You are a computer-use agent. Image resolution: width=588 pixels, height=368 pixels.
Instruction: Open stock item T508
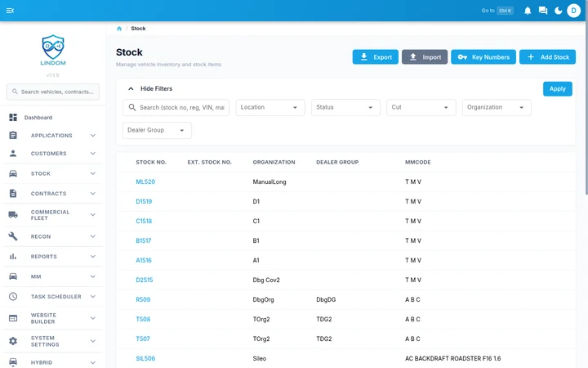click(143, 319)
